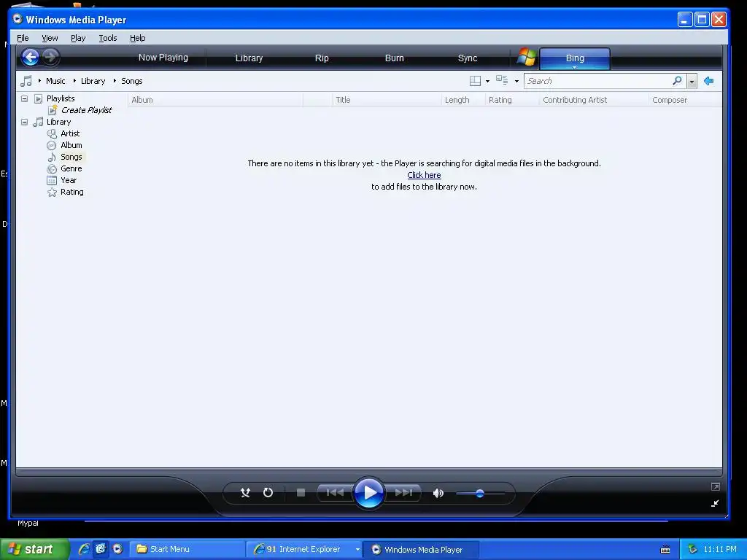Switch to full screen view icon
The height and width of the screenshot is (560, 747).
pyautogui.click(x=715, y=486)
